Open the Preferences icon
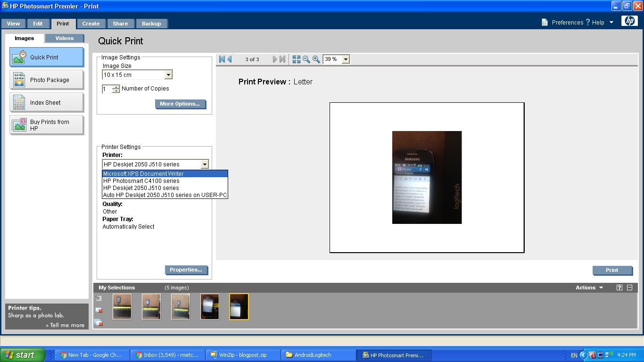This screenshot has width=644, height=362. click(x=545, y=22)
